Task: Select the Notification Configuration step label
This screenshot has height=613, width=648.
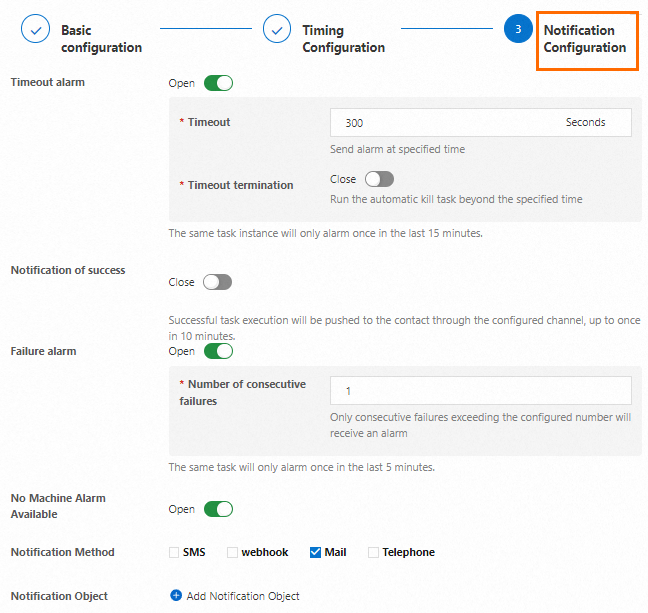Action: coord(585,39)
